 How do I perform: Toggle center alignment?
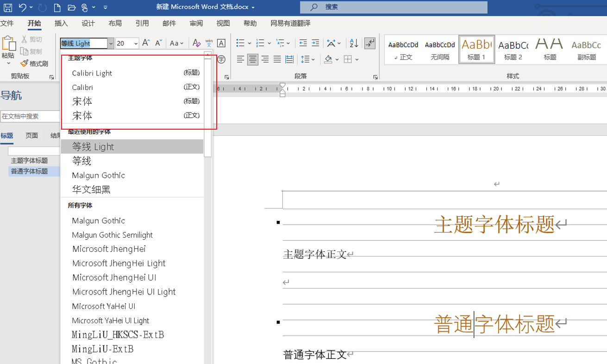tap(252, 59)
